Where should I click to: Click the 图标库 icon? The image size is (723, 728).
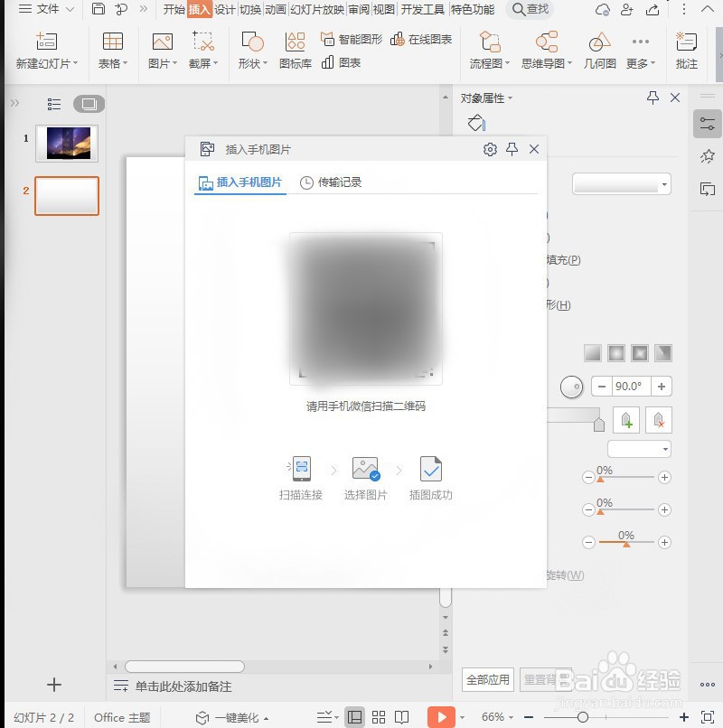coord(295,51)
